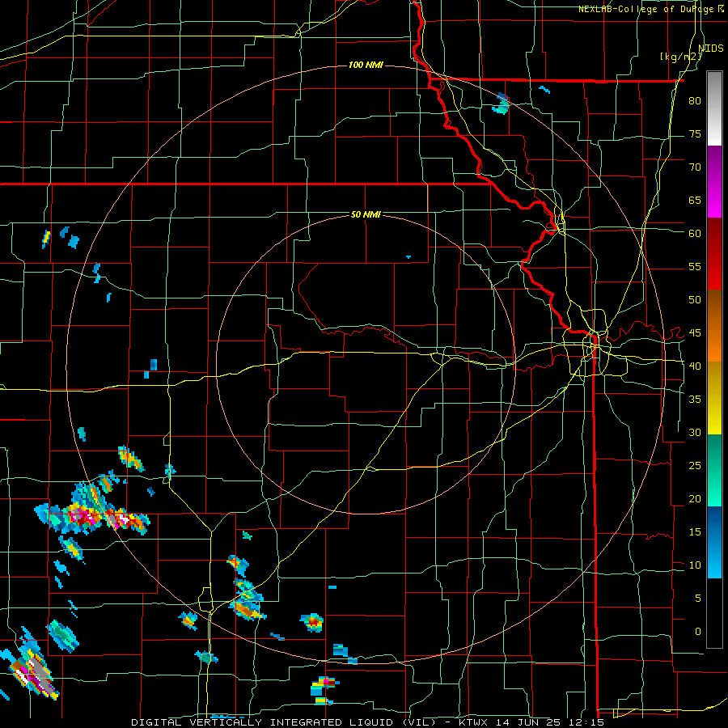The image size is (728, 728).
Task: Click the 100 NMI range ring label
Action: [366, 65]
